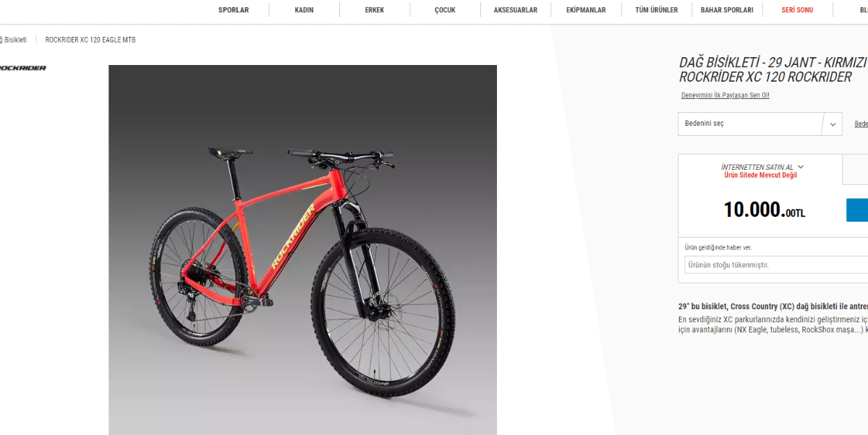Click the stock notification email field
The image size is (868, 435).
click(x=776, y=264)
